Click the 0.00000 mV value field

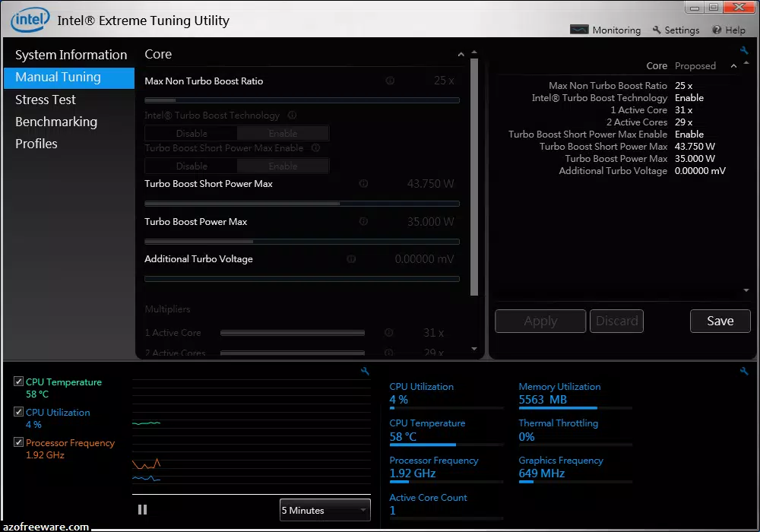[x=424, y=259]
